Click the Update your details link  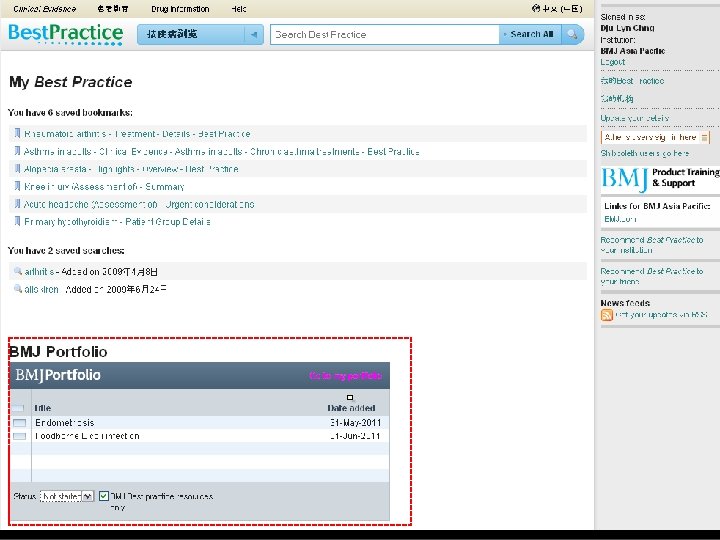pyautogui.click(x=635, y=118)
